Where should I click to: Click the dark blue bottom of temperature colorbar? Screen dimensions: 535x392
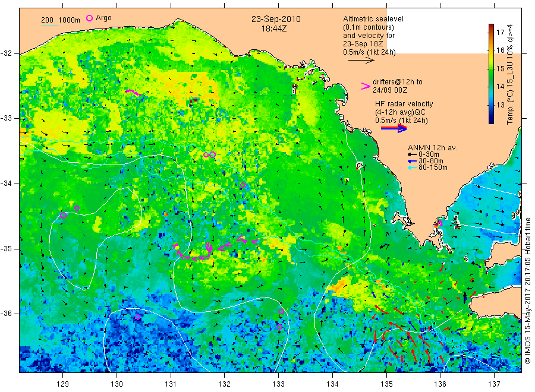pyautogui.click(x=491, y=121)
